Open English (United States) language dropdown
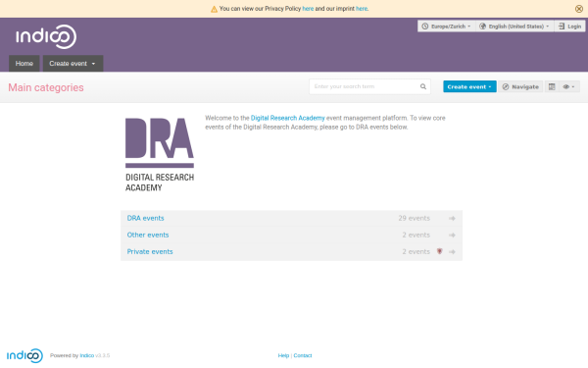This screenshot has width=588, height=368. click(x=514, y=26)
